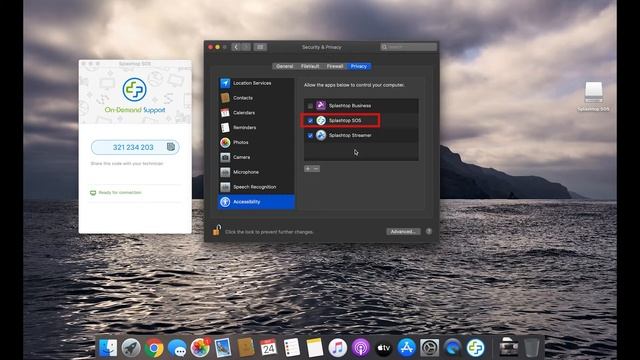This screenshot has width=640, height=360.
Task: Select Microphone in the privacy sidebar
Action: (x=256, y=172)
